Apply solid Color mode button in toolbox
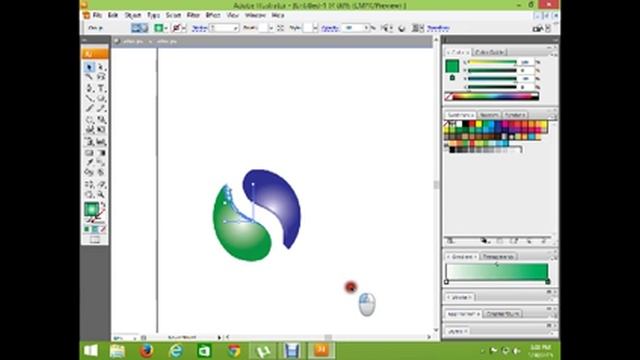 [87, 229]
